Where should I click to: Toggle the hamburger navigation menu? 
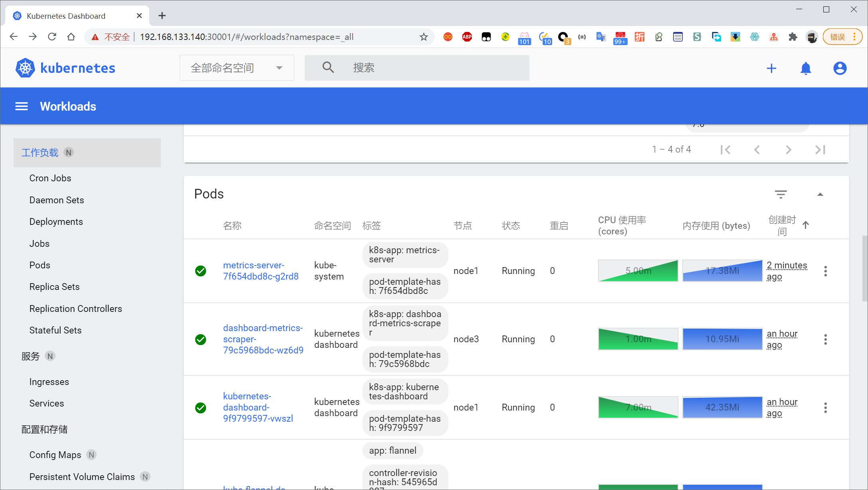point(22,106)
